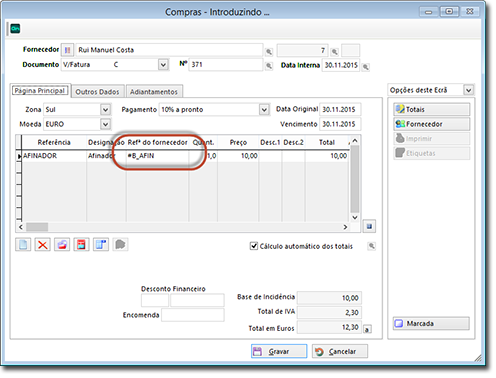Click the magnifier beside document number 371
The image size is (496, 378).
coord(269,66)
